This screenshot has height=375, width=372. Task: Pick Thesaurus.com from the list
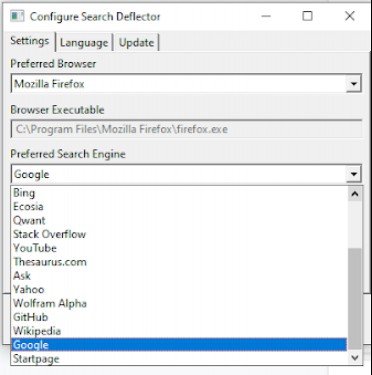179,262
